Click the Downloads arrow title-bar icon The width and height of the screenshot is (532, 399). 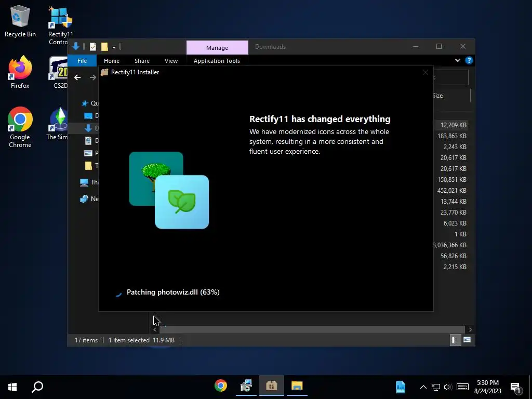click(x=76, y=46)
